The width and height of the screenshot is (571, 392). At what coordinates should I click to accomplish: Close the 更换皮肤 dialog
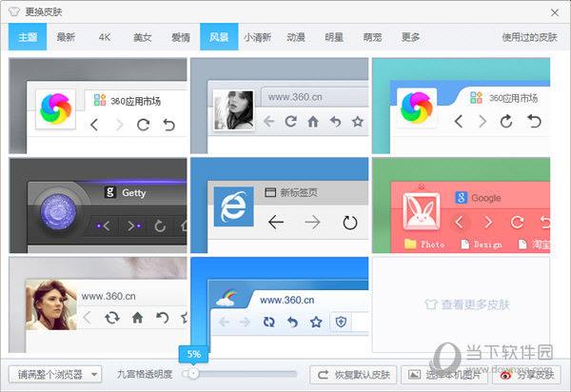click(x=555, y=12)
